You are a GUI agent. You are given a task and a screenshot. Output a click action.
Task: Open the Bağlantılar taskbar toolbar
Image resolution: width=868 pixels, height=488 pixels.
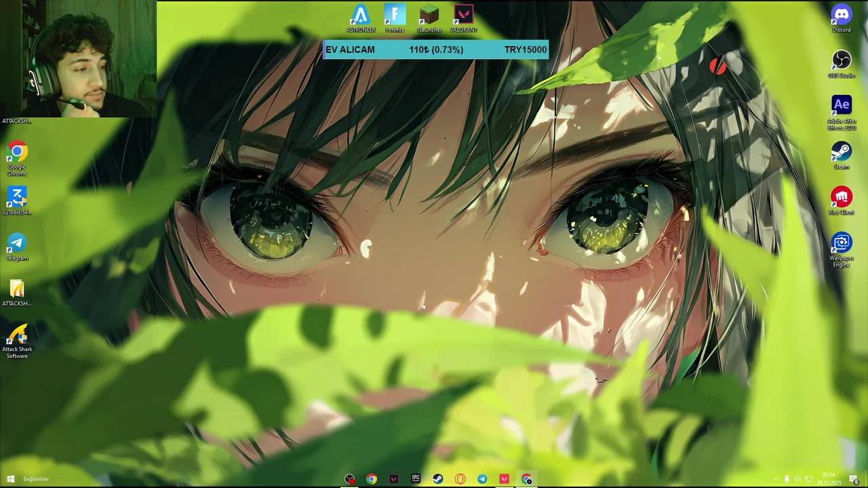pyautogui.click(x=36, y=479)
